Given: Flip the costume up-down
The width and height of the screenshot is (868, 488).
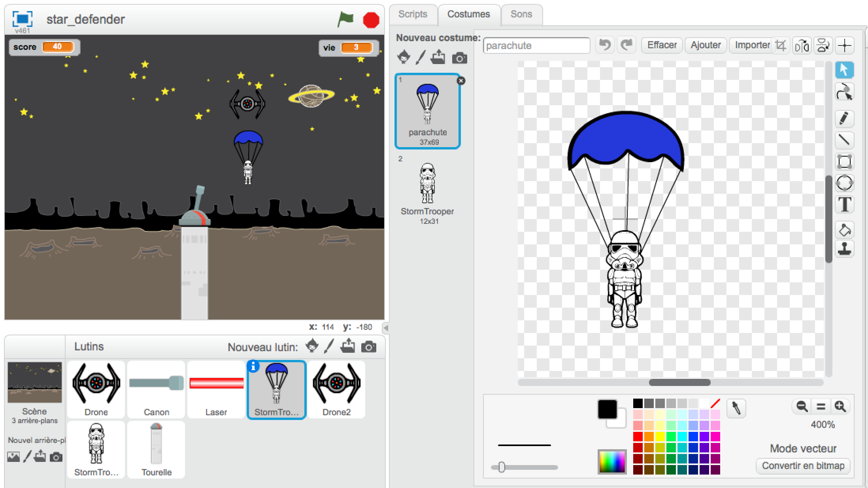Looking at the screenshot, I should pyautogui.click(x=823, y=45).
